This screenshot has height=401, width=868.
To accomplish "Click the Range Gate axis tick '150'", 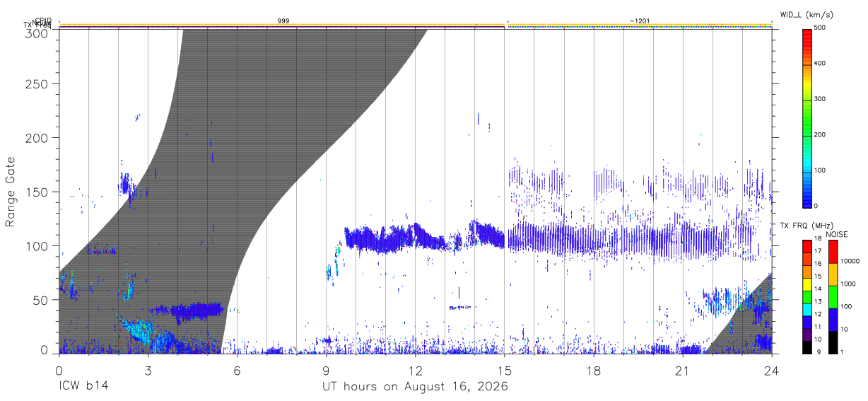I will click(x=37, y=192).
